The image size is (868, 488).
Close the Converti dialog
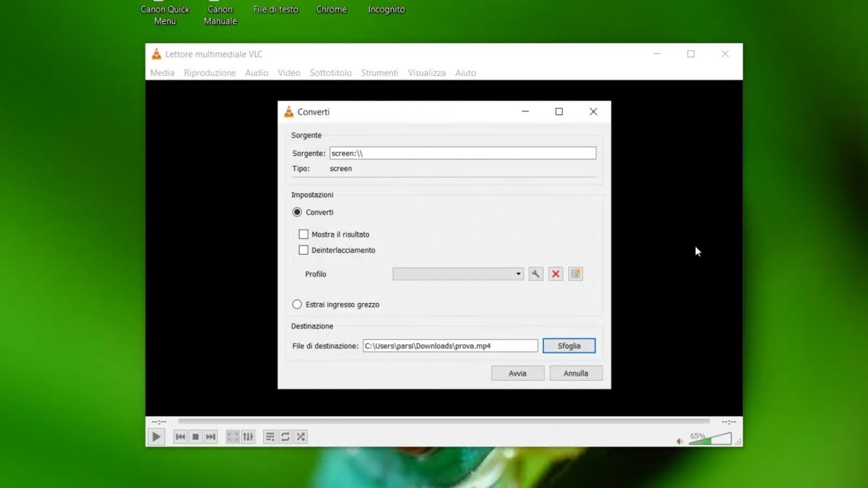click(x=593, y=112)
